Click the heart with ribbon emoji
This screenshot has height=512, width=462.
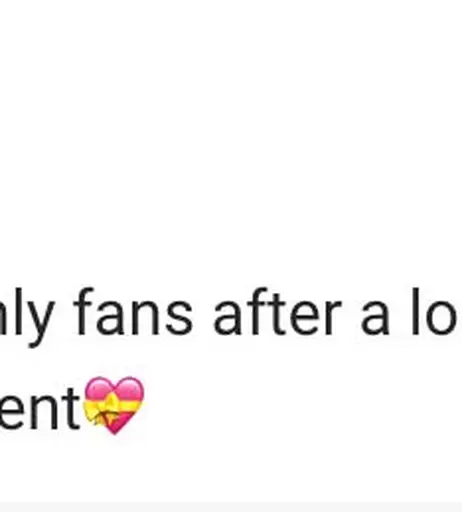tap(114, 405)
